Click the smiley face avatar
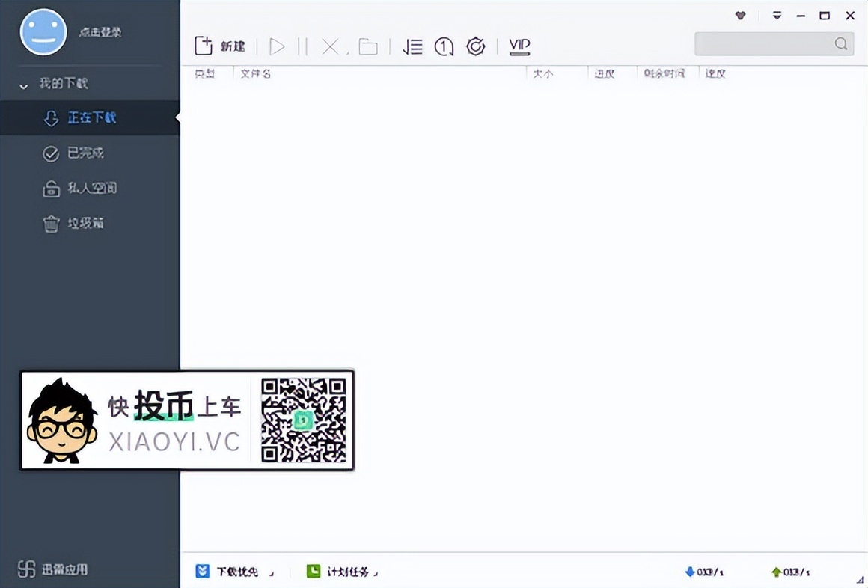The height and width of the screenshot is (588, 868). pos(43,31)
